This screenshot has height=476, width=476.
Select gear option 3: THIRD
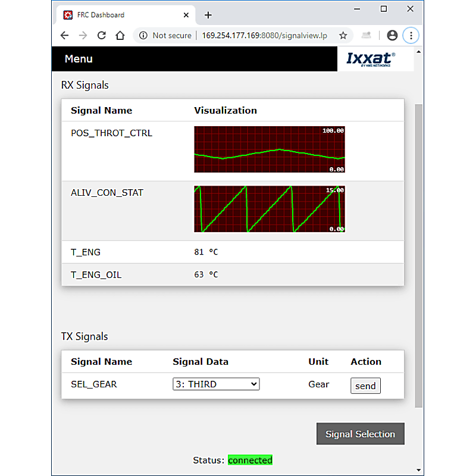point(216,384)
